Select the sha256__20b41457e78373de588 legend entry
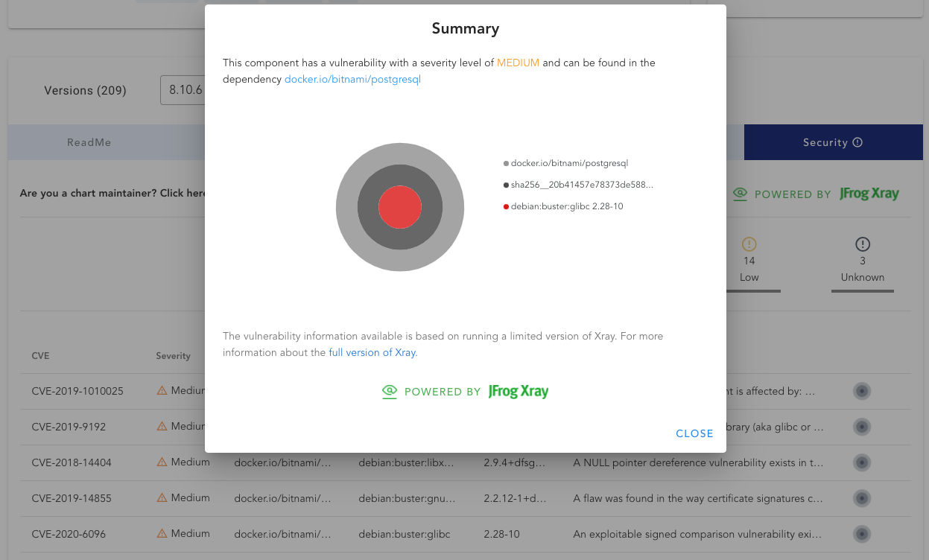The height and width of the screenshot is (560, 929). point(578,185)
